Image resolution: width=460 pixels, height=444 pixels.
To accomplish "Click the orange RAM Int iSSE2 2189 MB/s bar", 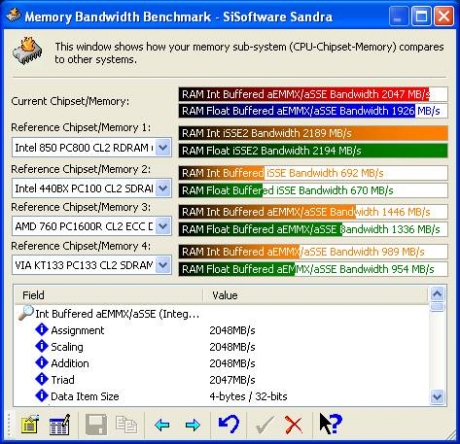I will 313,133.
